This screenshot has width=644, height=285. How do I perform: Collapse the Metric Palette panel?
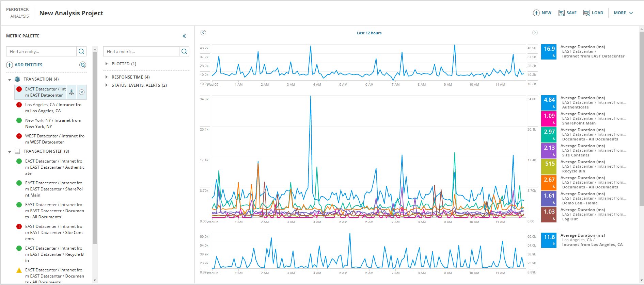[x=184, y=36]
